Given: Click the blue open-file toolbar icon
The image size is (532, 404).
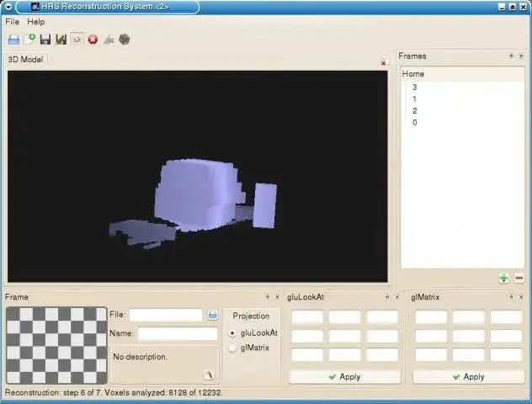Looking at the screenshot, I should pos(13,40).
